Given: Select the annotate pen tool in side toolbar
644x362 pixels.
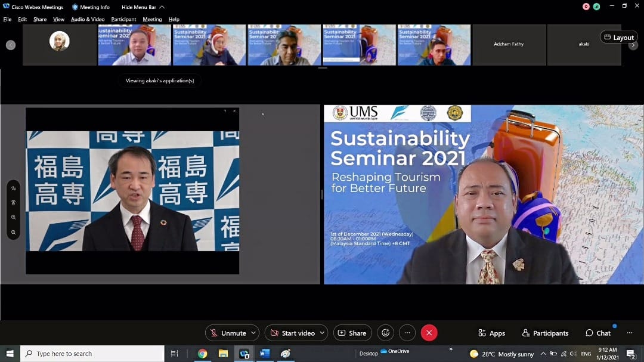Looking at the screenshot, I should click(13, 188).
